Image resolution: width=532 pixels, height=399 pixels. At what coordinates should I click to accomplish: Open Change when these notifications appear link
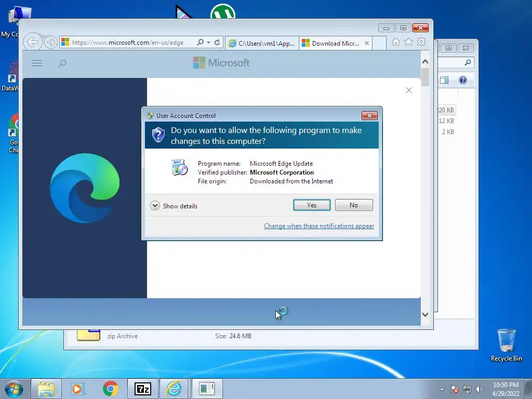319,226
